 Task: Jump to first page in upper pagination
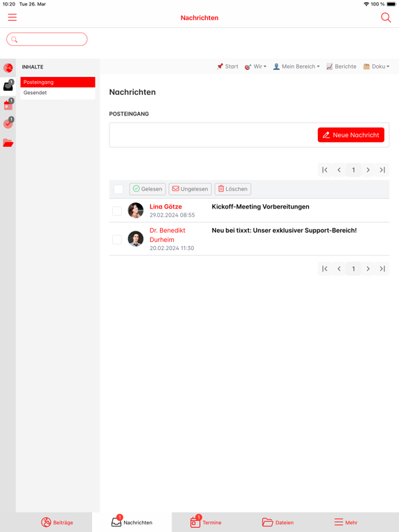click(325, 170)
